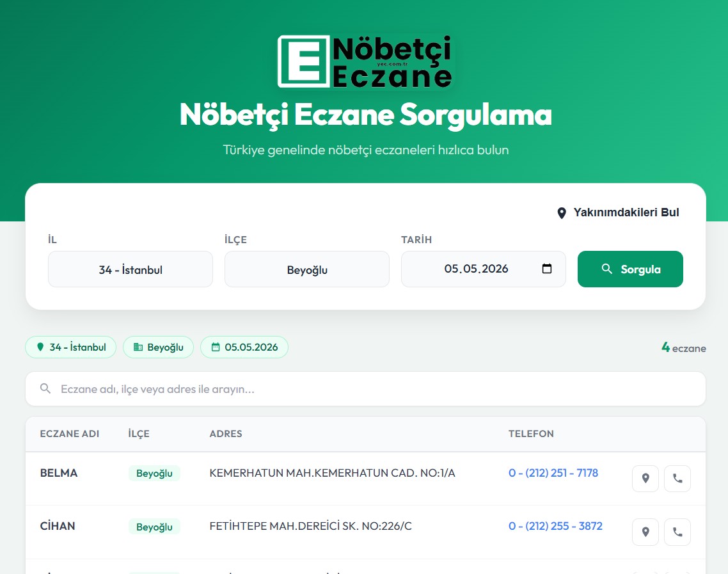Click the ADRES column header
Image resolution: width=728 pixels, height=574 pixels.
pyautogui.click(x=226, y=434)
